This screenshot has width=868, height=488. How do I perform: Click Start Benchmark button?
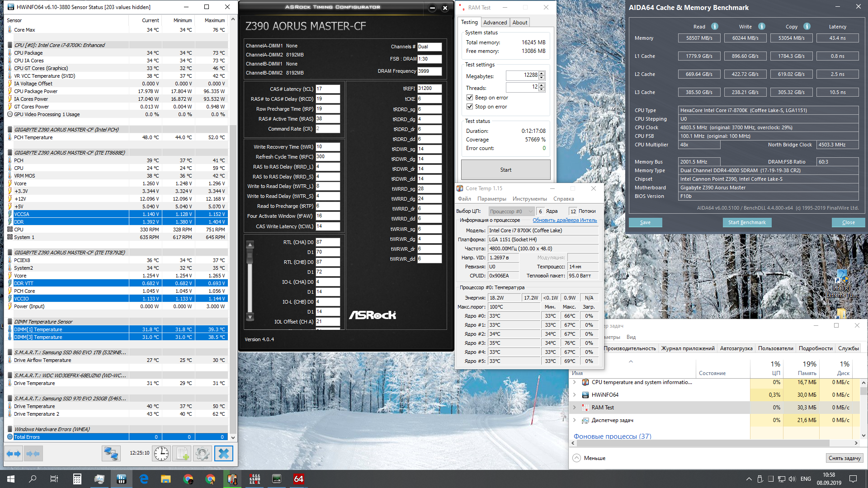click(747, 222)
